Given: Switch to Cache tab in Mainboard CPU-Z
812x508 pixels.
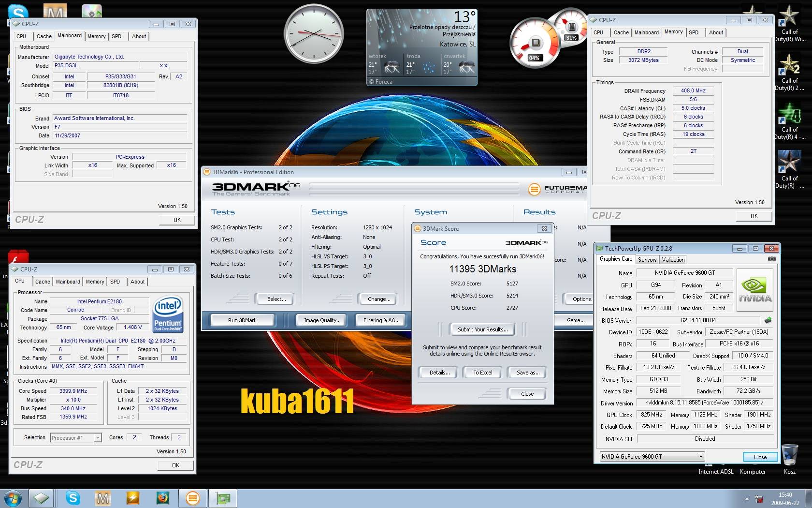Looking at the screenshot, I should (x=44, y=36).
